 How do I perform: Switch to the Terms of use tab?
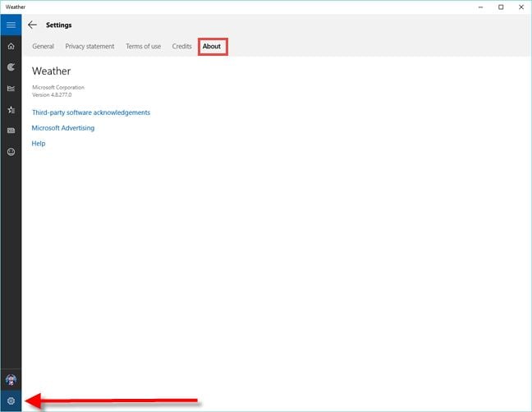[x=143, y=47]
